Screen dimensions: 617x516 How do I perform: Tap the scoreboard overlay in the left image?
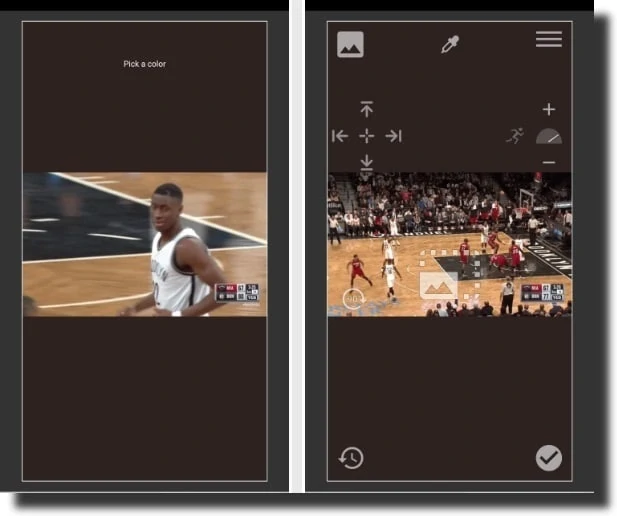click(237, 292)
